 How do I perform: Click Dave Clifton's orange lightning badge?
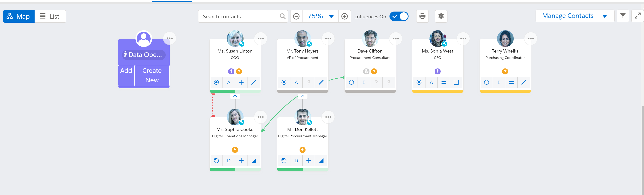coord(374,71)
